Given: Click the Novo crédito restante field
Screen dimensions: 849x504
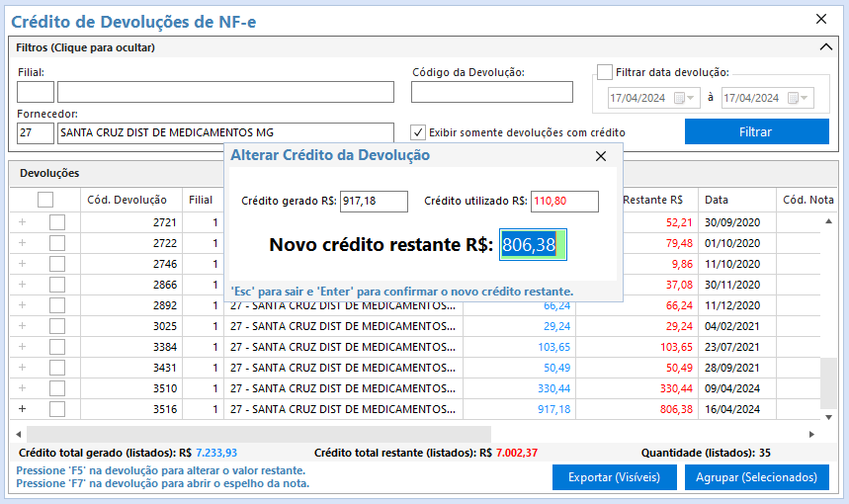Looking at the screenshot, I should [532, 245].
